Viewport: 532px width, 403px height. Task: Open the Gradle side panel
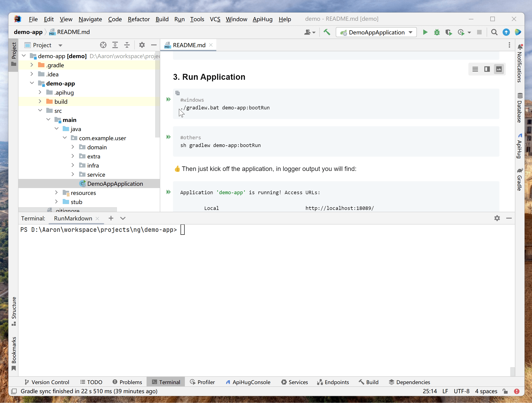[x=520, y=180]
